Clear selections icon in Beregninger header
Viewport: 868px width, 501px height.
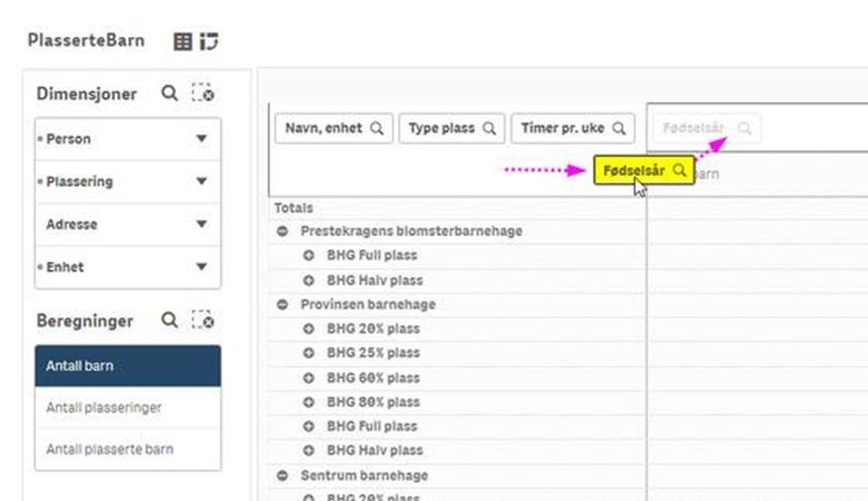pyautogui.click(x=202, y=320)
